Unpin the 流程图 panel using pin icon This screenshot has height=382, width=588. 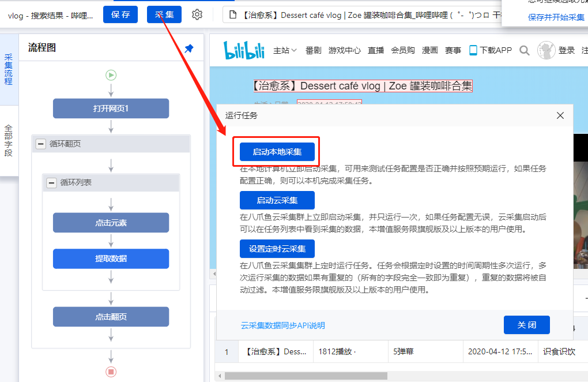[188, 48]
